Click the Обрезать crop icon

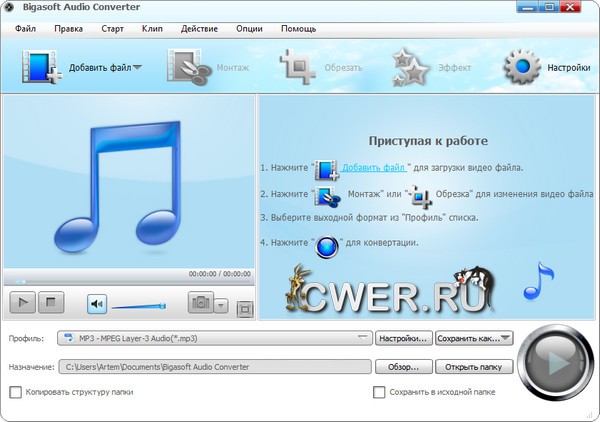298,68
